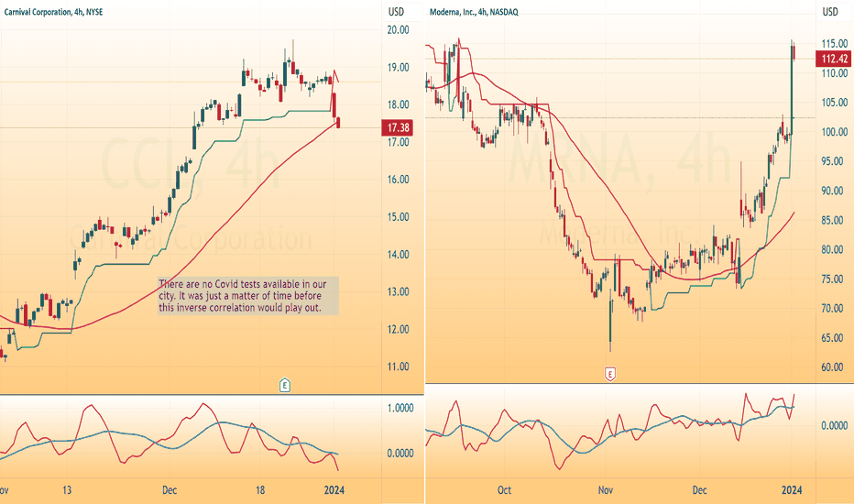Click the 13.00 price axis label
This screenshot has height=504, width=854.
pos(398,291)
